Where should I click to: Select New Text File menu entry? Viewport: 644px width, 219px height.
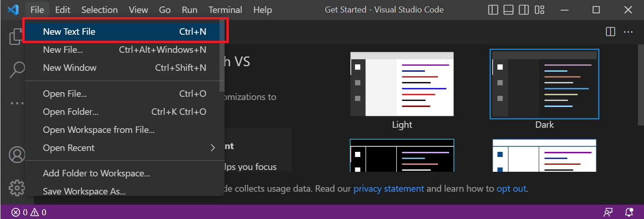pos(125,31)
